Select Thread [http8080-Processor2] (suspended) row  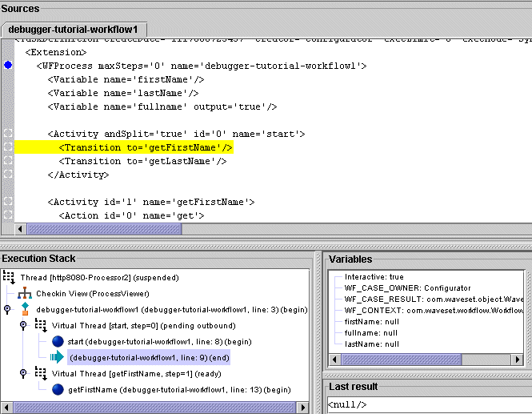tap(99, 278)
